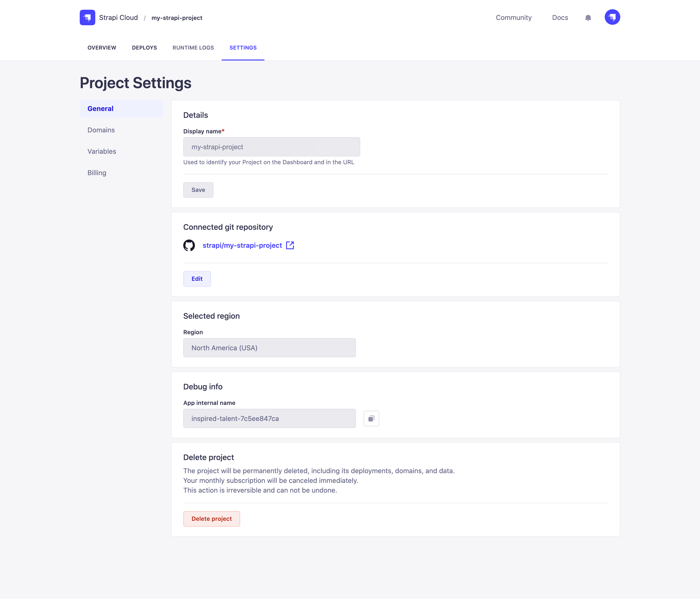Click the user avatar icon
The width and height of the screenshot is (700, 599).
[x=612, y=17]
